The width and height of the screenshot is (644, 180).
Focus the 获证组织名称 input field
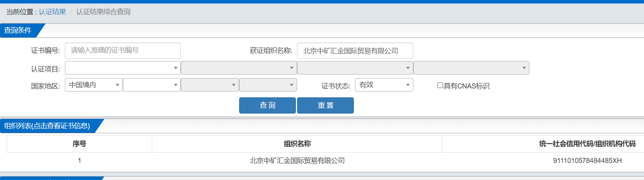355,51
